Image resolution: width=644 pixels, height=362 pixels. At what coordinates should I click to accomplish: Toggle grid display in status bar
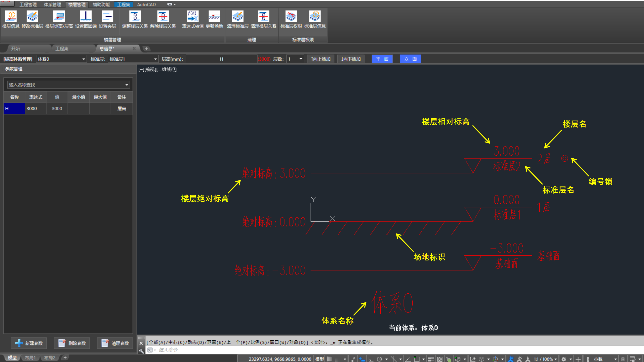329,359
